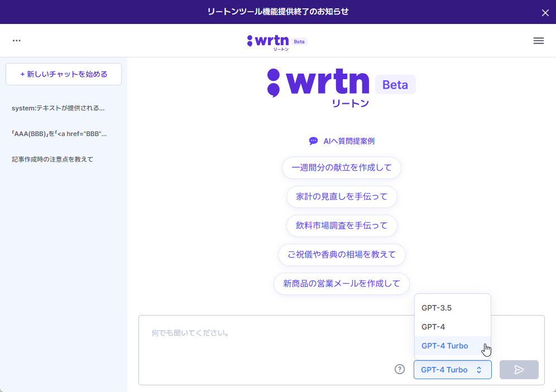Pick suggestion 新商品の営業メールを作成して
Viewport: 556px width, 392px height.
point(342,284)
